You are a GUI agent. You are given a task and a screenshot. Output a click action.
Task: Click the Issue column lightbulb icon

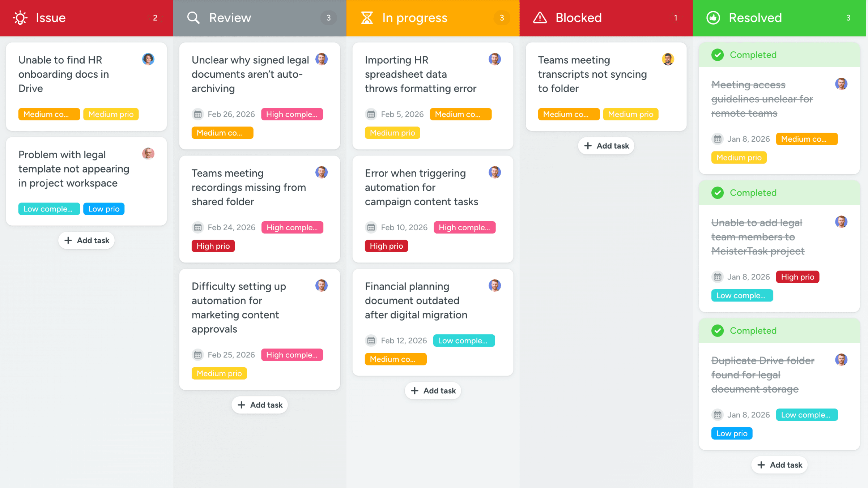pos(20,18)
